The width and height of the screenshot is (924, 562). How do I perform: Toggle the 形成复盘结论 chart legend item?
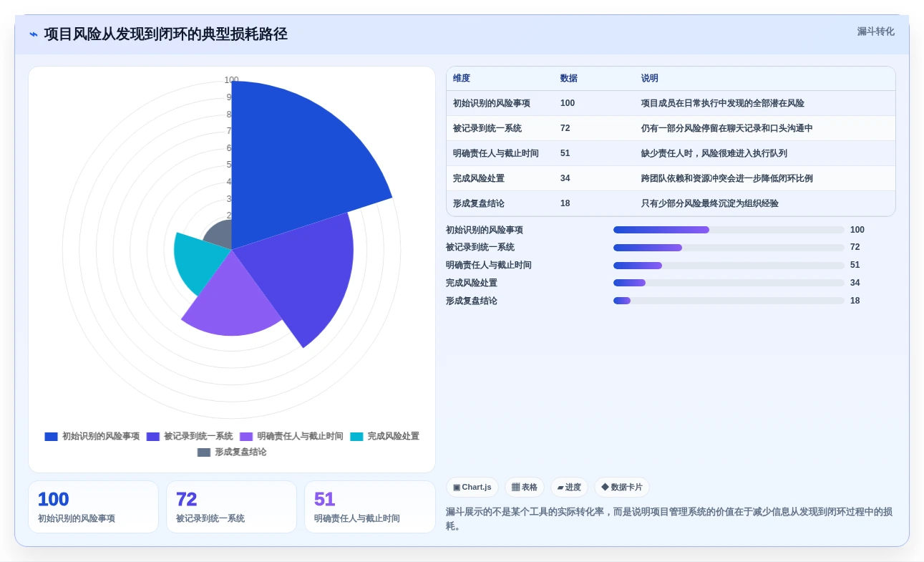pos(232,452)
